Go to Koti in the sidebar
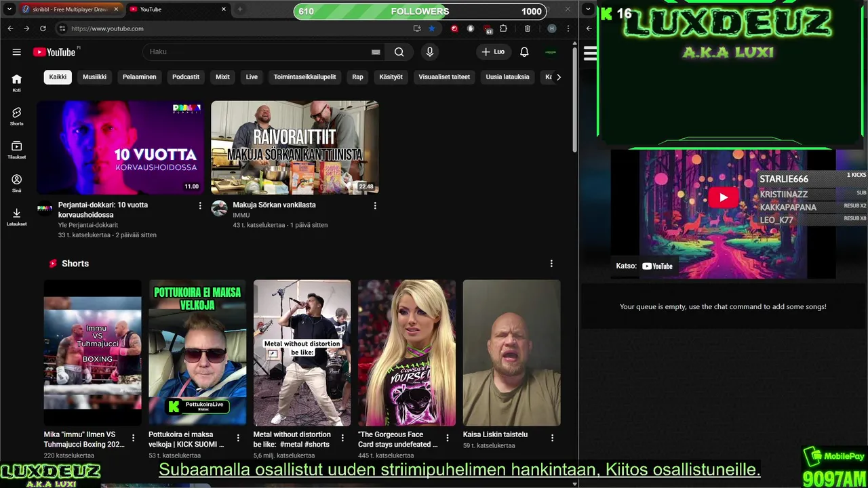This screenshot has height=488, width=868. coord(16,83)
